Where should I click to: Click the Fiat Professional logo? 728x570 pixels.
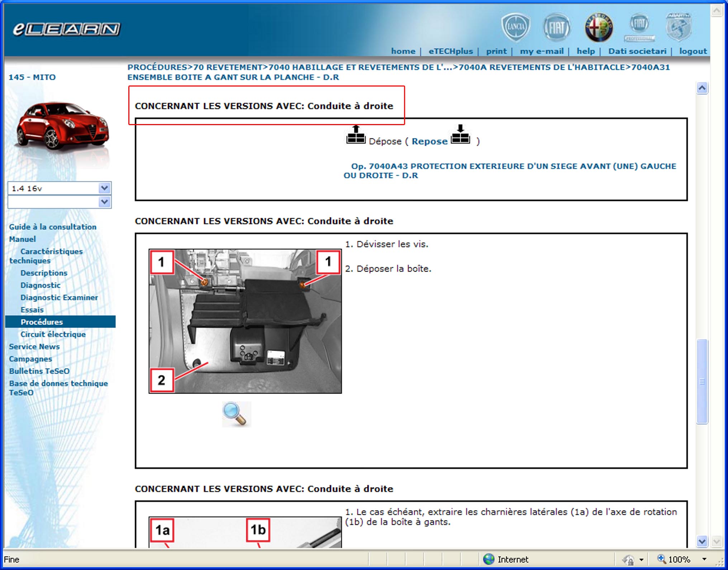coord(639,25)
